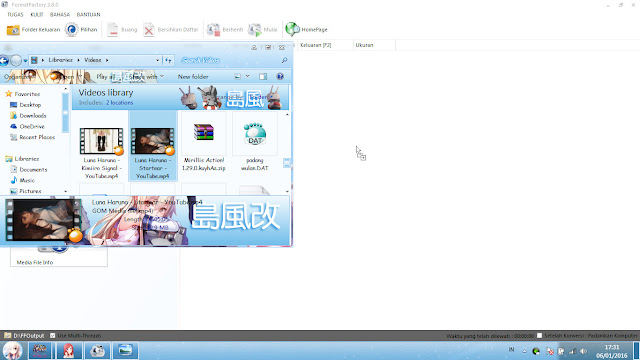This screenshot has width=640, height=360.
Task: Open the D:\FFOutput folder path
Action: tap(24, 336)
